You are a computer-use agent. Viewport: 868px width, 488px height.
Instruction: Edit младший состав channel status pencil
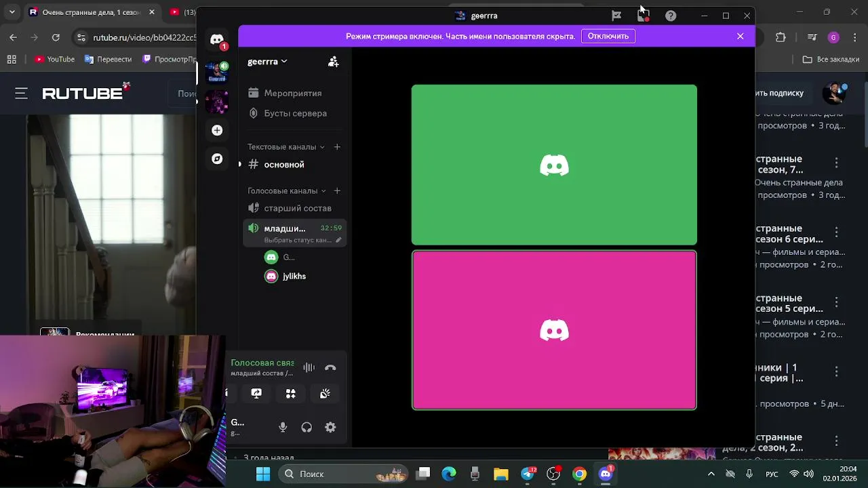point(338,240)
